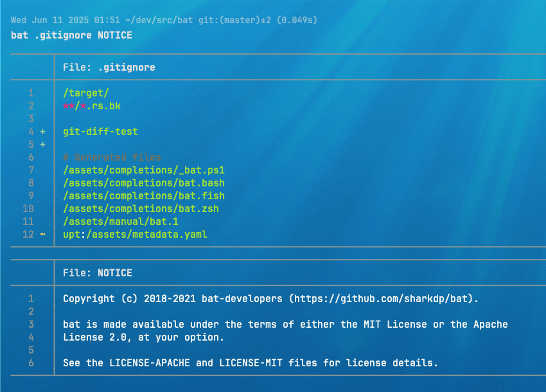
Task: Click the line '/assets/completions/_bat.ps1'
Action: (144, 170)
